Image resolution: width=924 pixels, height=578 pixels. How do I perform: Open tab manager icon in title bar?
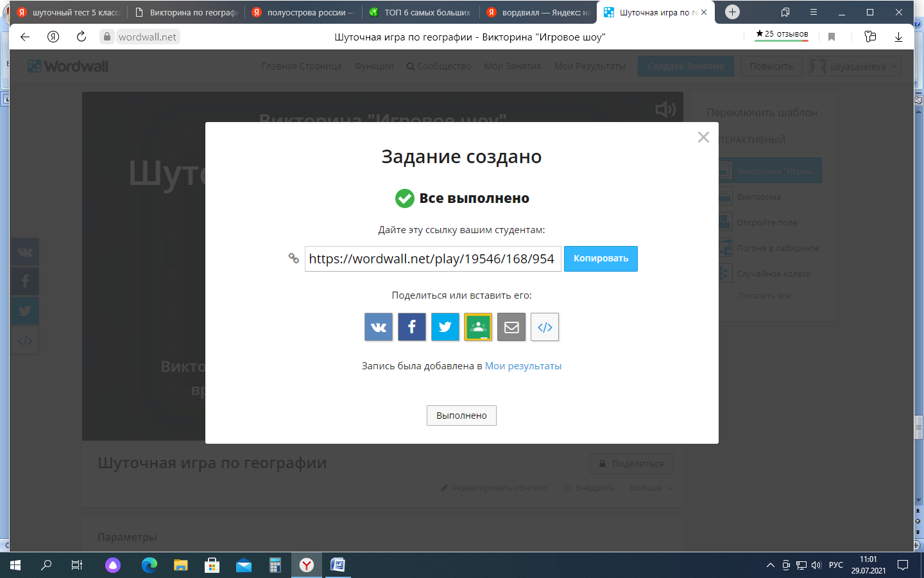(785, 12)
